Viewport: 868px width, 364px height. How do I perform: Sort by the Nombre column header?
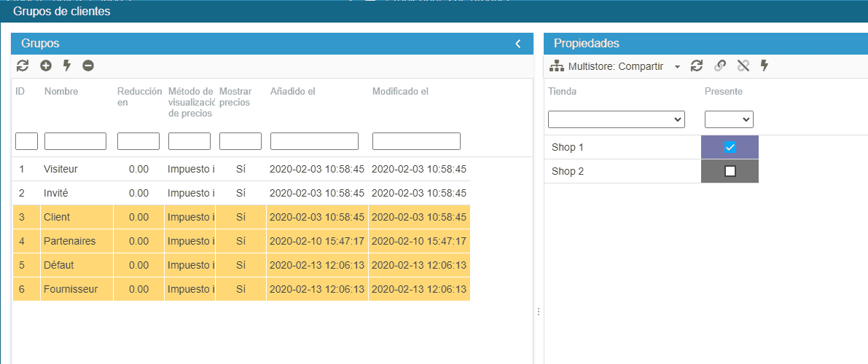point(61,92)
